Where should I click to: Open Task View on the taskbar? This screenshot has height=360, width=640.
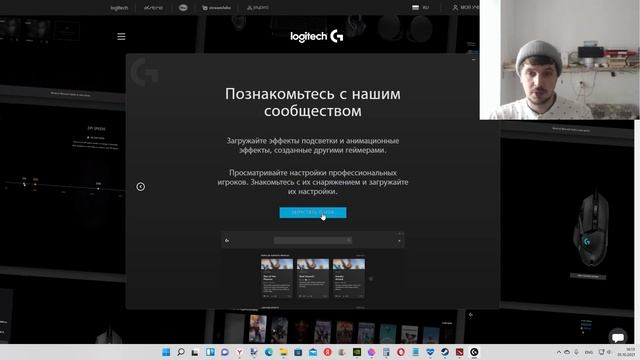pos(195,352)
